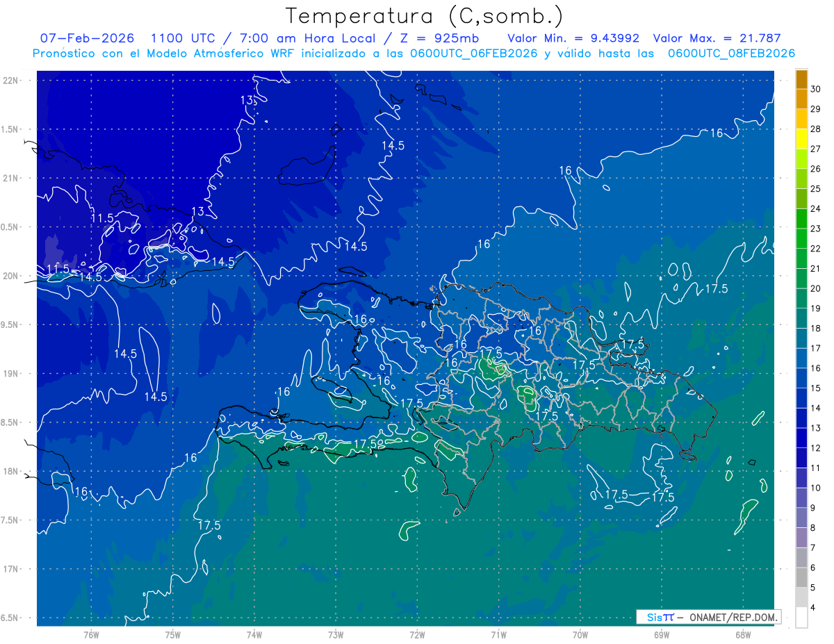Click legend value 6

(x=814, y=568)
